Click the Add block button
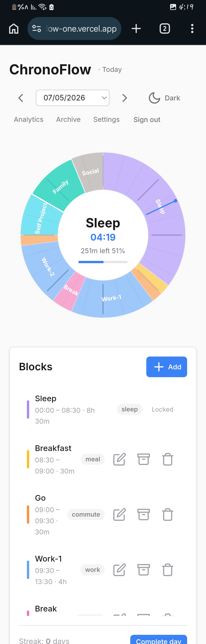Screen dimensions: 206x644 point(167,367)
